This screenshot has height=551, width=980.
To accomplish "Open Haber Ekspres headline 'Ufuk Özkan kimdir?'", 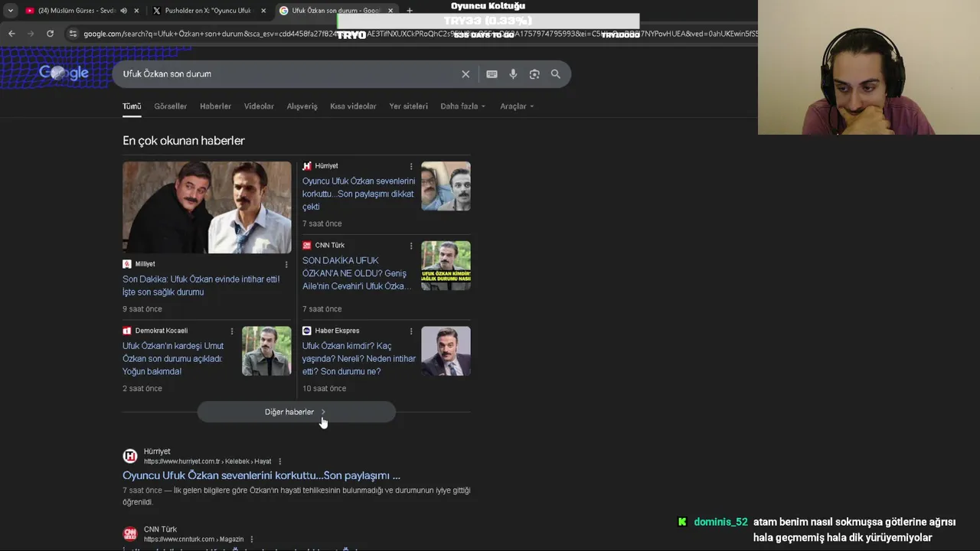I will coord(359,359).
